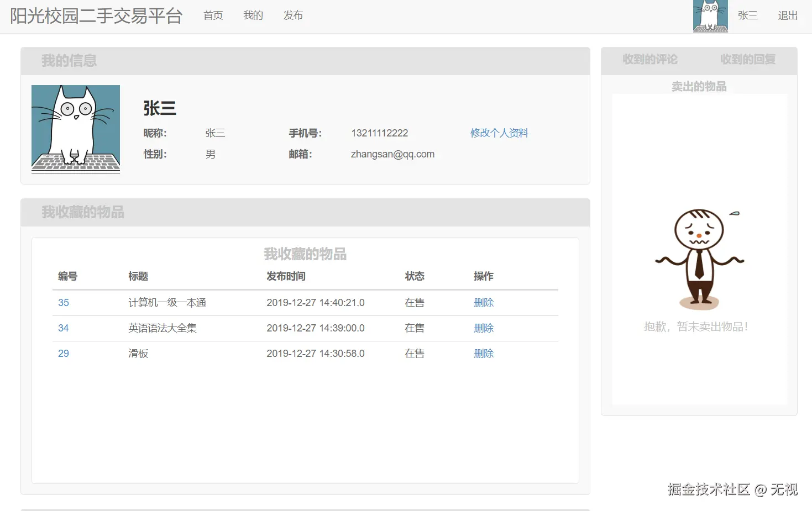This screenshot has height=511, width=812.
Task: Click the title 计算机一级一本通
Action: (167, 303)
